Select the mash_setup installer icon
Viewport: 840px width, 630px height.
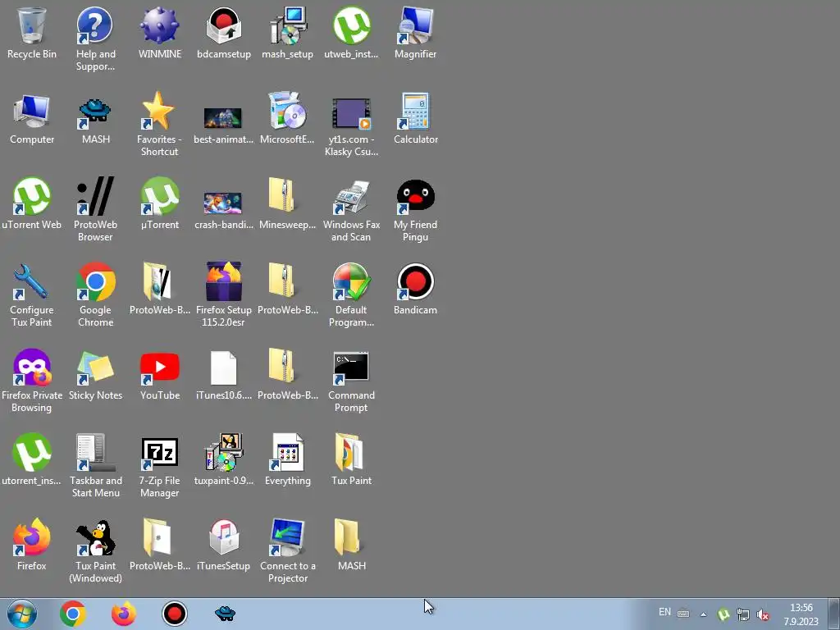(x=288, y=25)
